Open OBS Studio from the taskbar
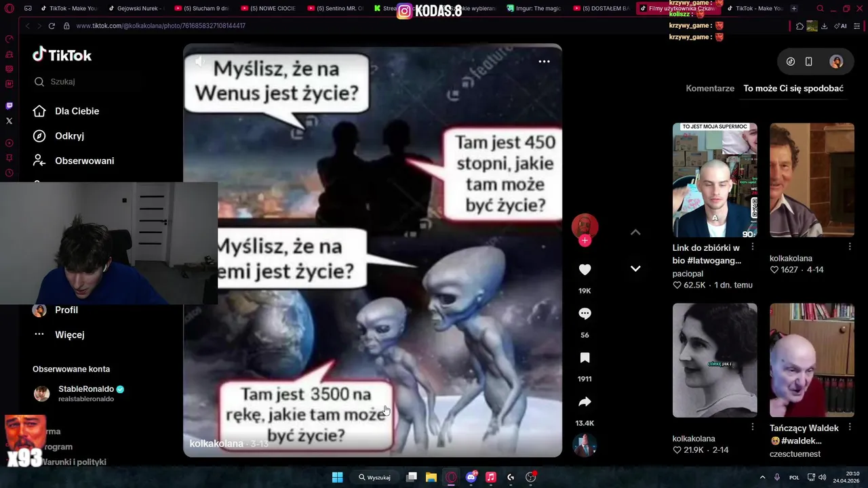868x488 pixels. (x=531, y=477)
